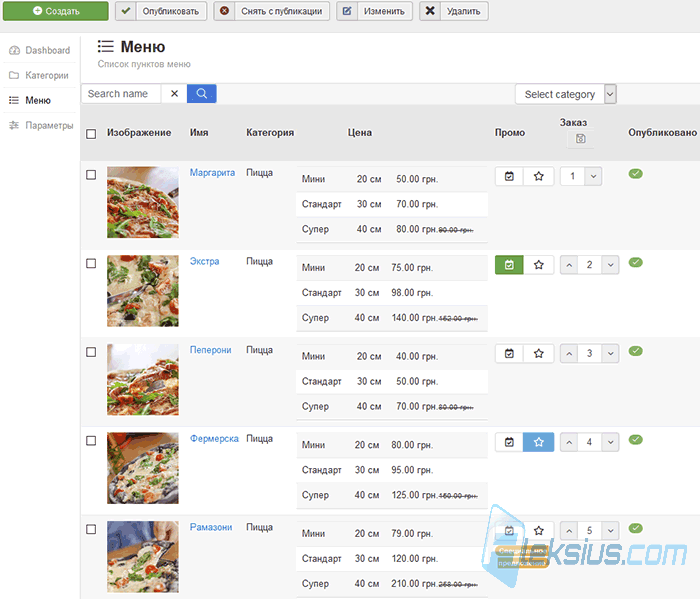Viewport: 700px width, 599px height.
Task: Toggle star promo icon for Экстра
Action: (539, 265)
